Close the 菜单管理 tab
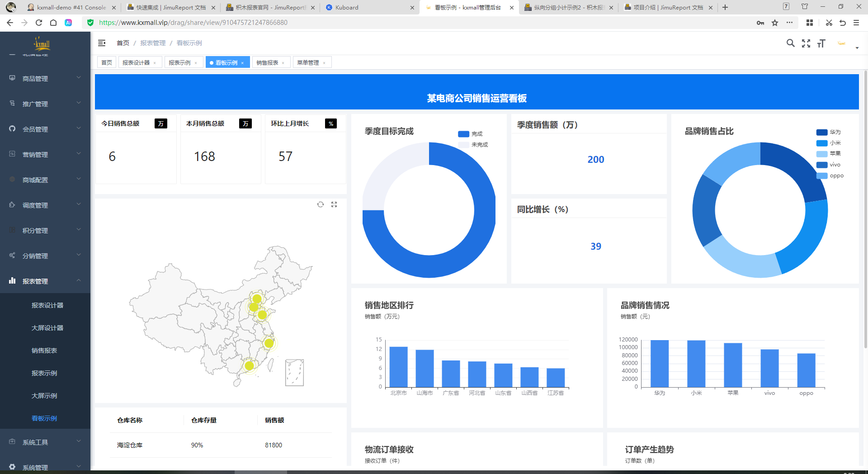Viewport: 868px width, 474px height. [324, 63]
